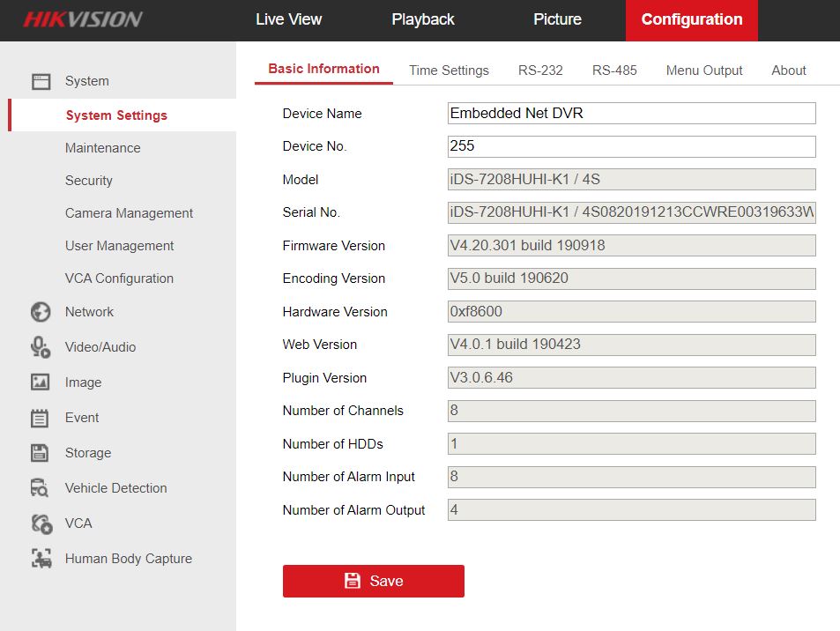The height and width of the screenshot is (631, 840).
Task: Click the VCA icon in sidebar
Action: (41, 523)
